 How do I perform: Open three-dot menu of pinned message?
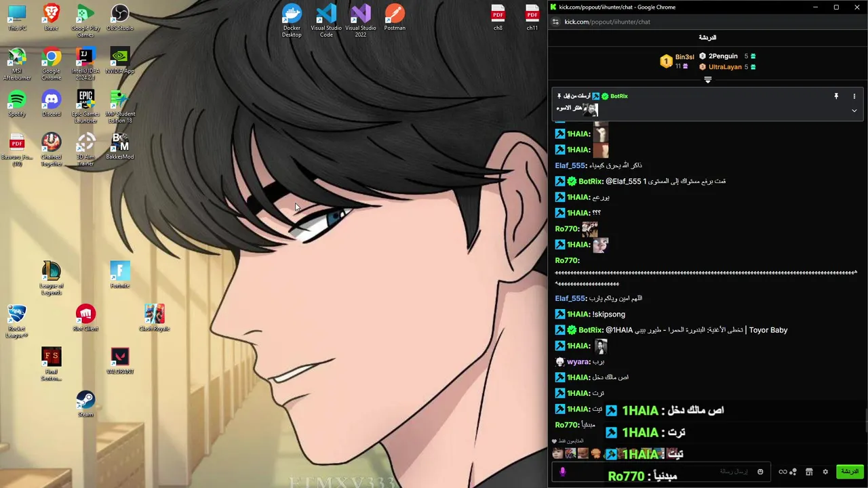854,96
